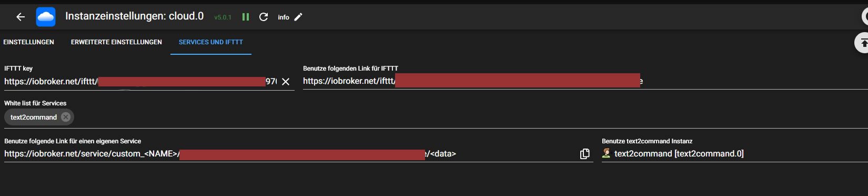Click the upload arrow button at right
868x196 pixels.
click(x=863, y=43)
